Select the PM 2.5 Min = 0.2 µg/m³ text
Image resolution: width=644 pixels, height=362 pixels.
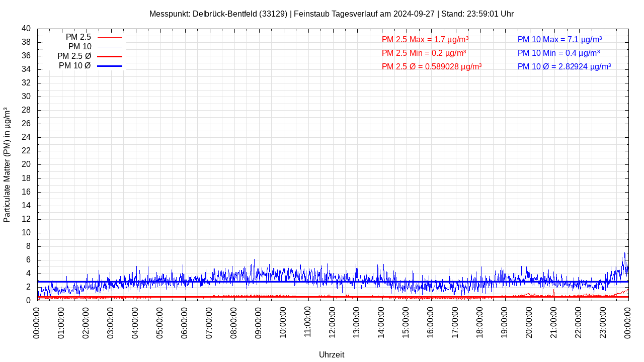(424, 53)
